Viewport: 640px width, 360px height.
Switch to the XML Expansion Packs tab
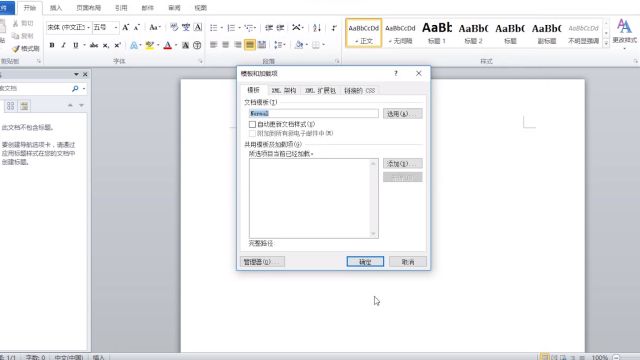pos(320,90)
